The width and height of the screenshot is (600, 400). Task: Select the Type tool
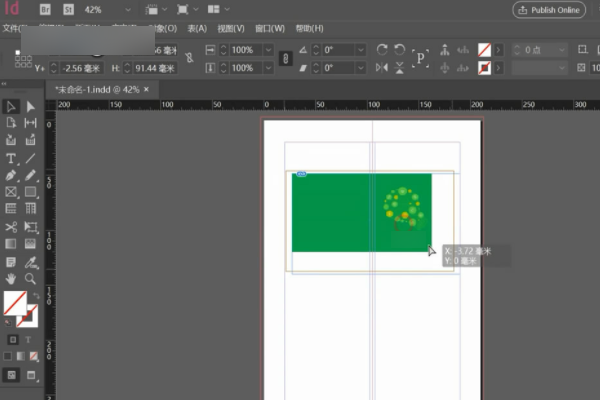(11, 158)
